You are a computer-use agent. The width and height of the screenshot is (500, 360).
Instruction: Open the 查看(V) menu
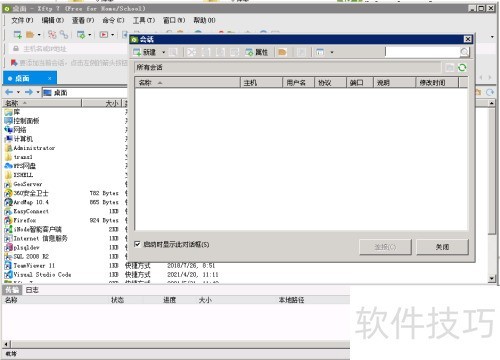(83, 20)
